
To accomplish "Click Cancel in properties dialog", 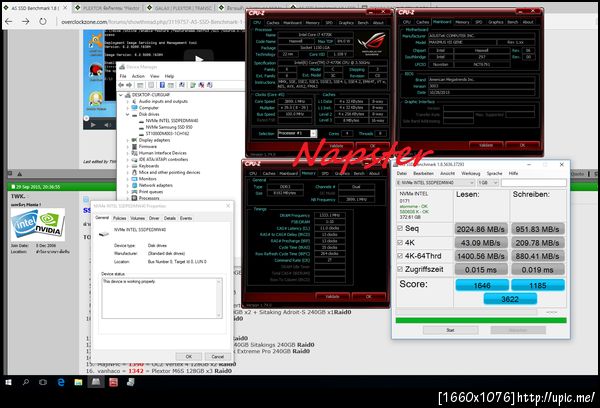I will point(217,356).
